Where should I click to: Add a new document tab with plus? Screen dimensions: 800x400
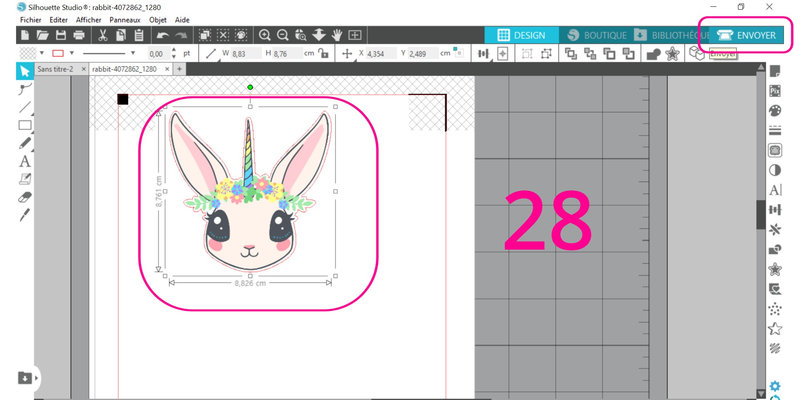click(179, 70)
